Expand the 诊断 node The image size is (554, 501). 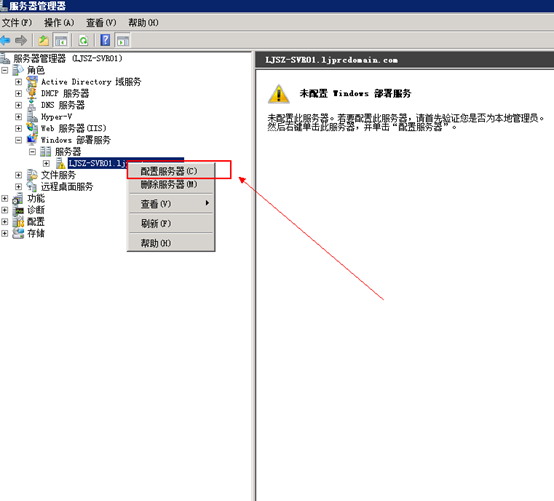pyautogui.click(x=5, y=210)
